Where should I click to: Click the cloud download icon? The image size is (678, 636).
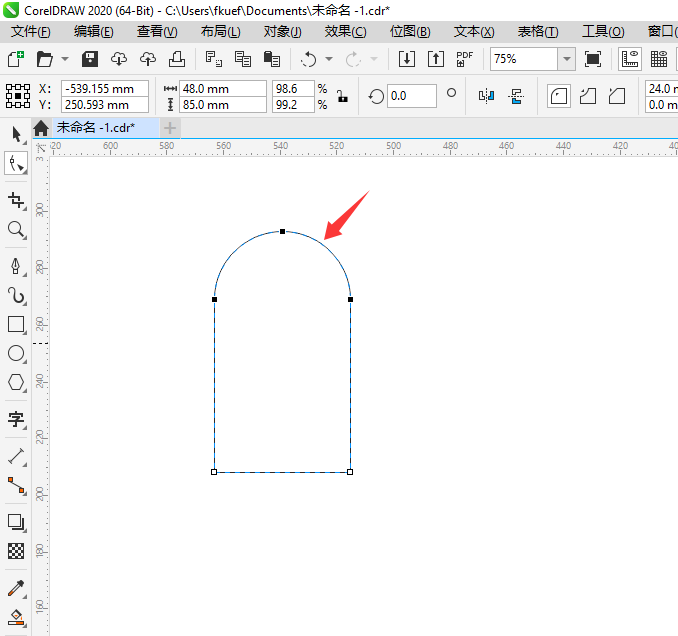[119, 59]
